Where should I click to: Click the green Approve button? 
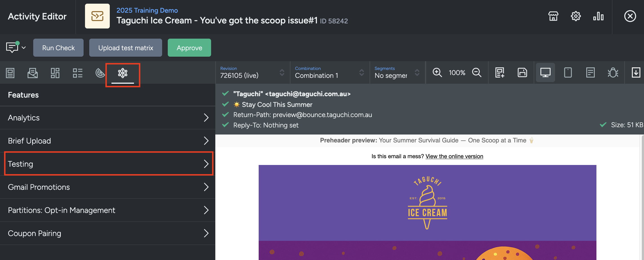coord(189,48)
